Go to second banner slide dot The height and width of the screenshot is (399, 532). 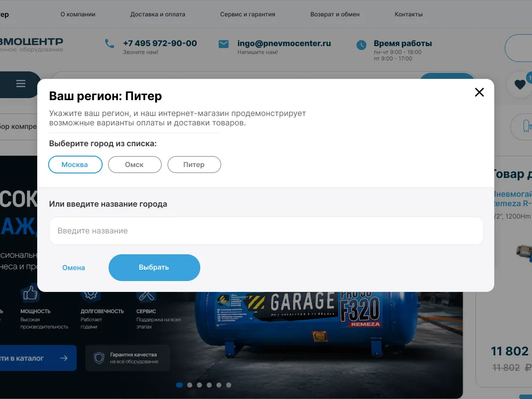tap(190, 385)
